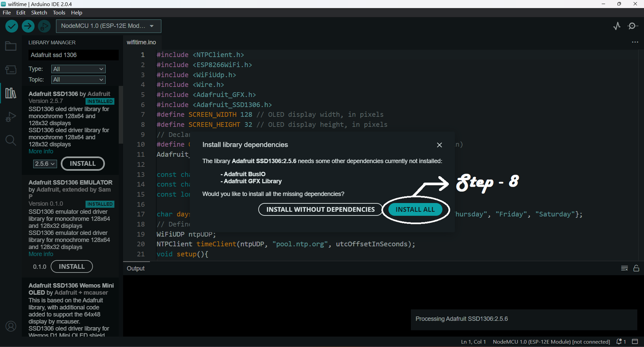The height and width of the screenshot is (347, 644).
Task: Open the Serial Monitor icon
Action: coord(633,26)
